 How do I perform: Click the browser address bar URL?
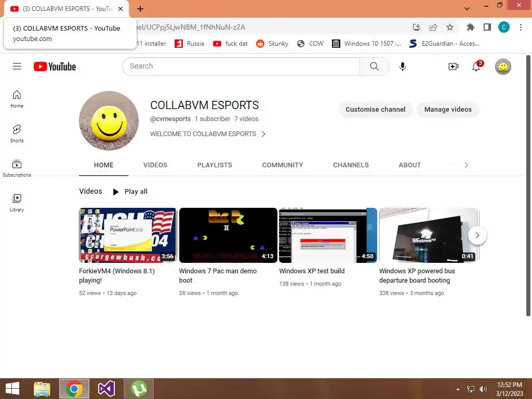(191, 27)
